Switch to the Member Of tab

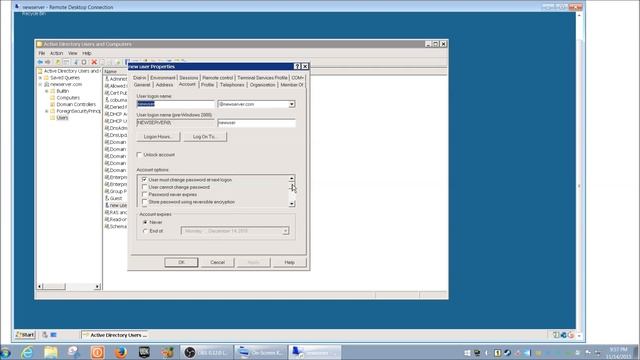click(291, 85)
